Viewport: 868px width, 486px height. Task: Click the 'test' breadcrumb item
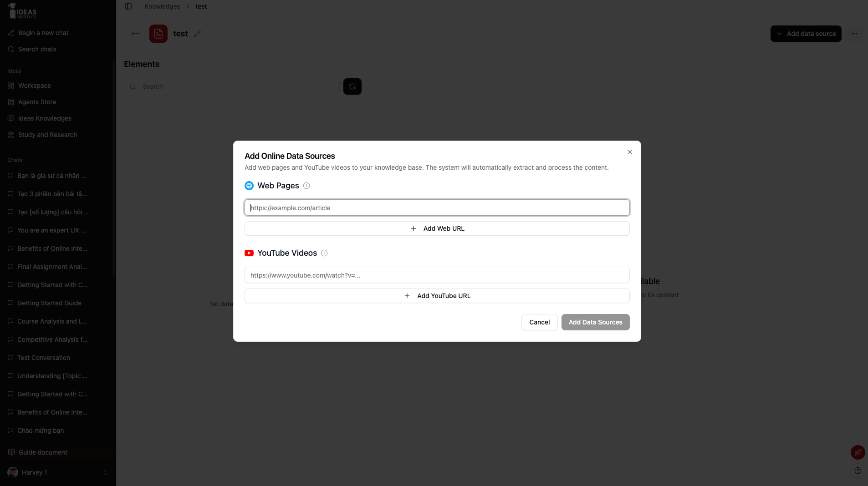point(201,6)
